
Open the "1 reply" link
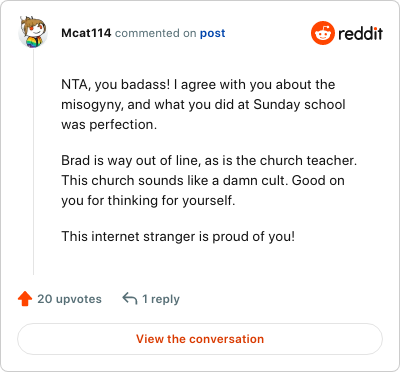pos(161,299)
